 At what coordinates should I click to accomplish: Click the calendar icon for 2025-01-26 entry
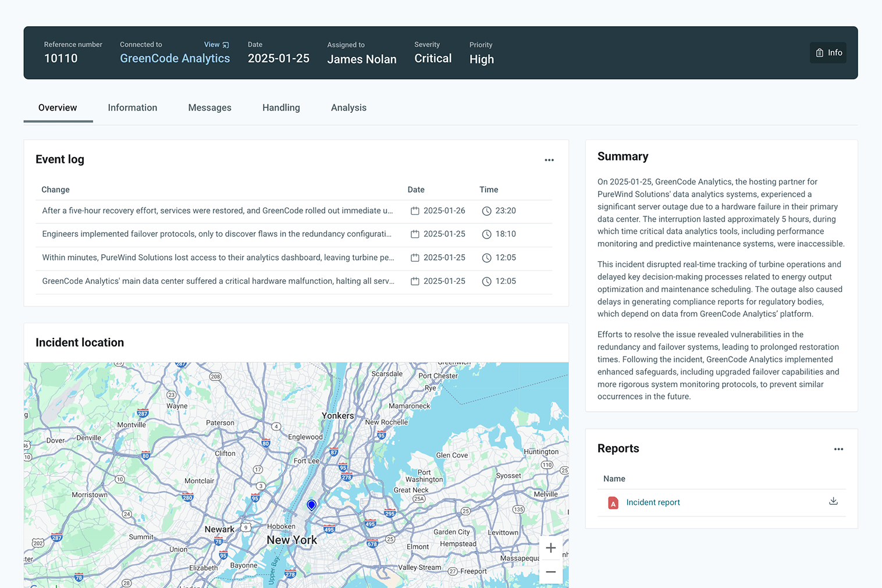click(415, 211)
